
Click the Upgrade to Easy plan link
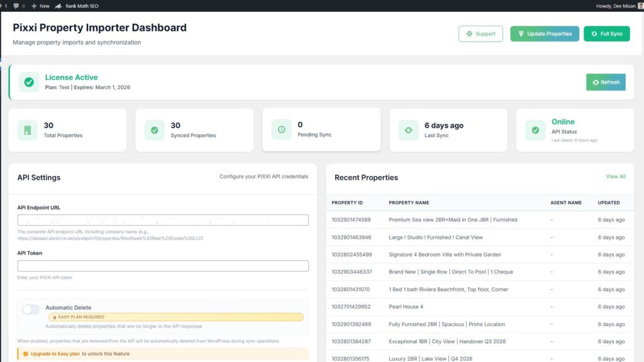(55, 354)
